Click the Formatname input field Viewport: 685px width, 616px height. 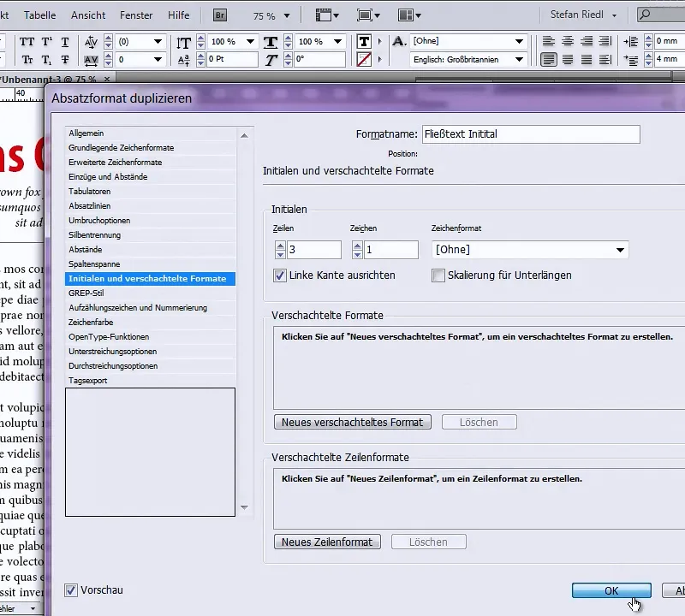[x=531, y=134]
